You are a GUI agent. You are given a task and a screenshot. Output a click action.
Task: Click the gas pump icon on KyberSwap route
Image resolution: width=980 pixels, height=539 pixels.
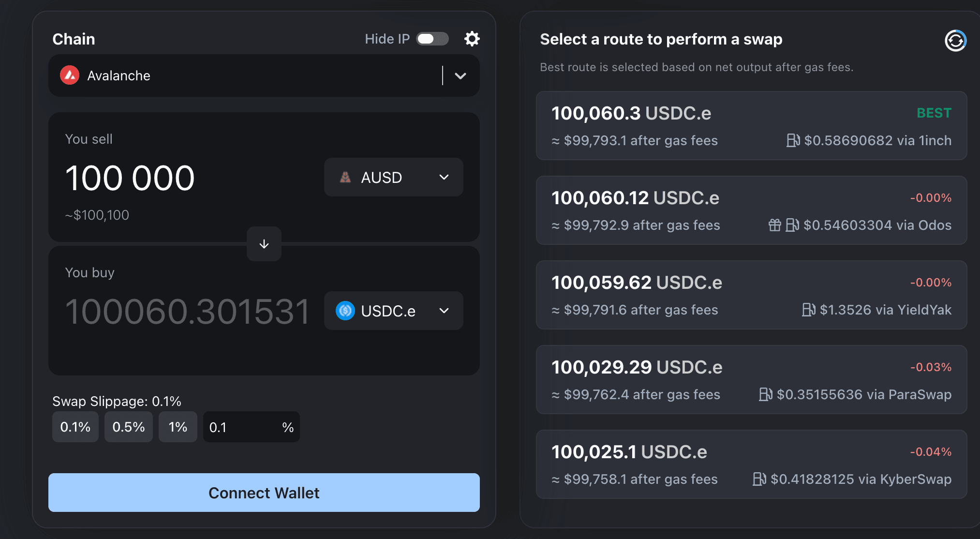(759, 479)
